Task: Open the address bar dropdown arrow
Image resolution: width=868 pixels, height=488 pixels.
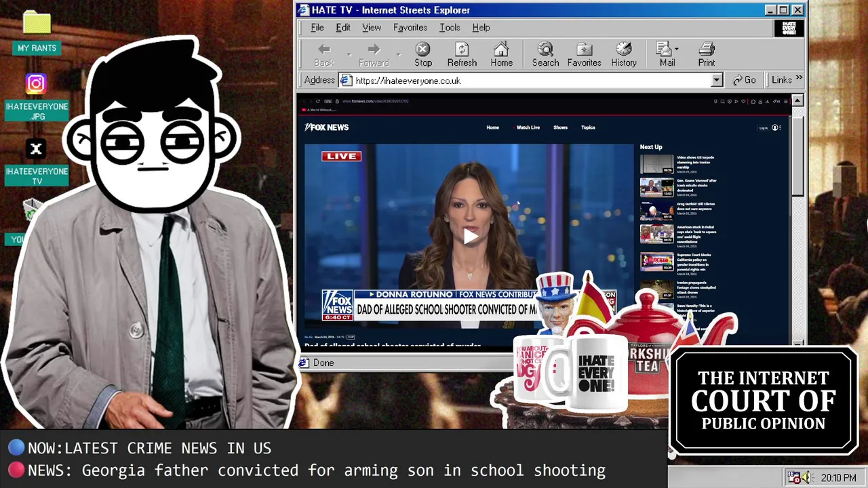Action: [717, 81]
